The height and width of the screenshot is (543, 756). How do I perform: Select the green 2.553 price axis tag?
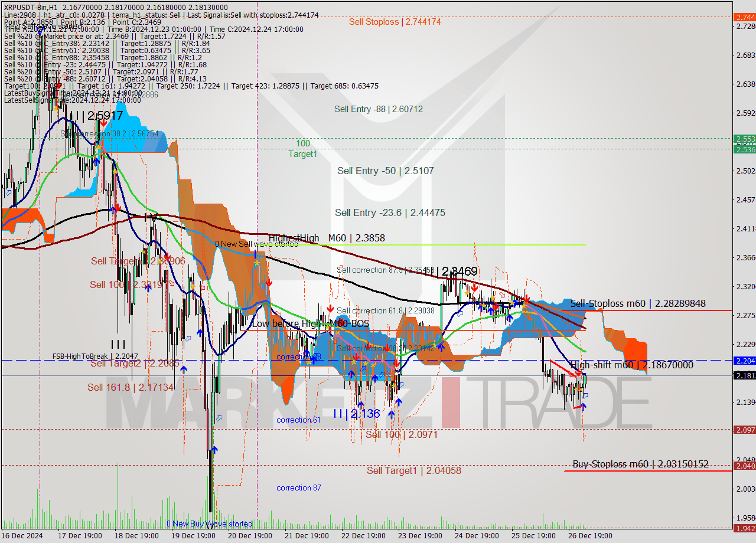(x=744, y=139)
